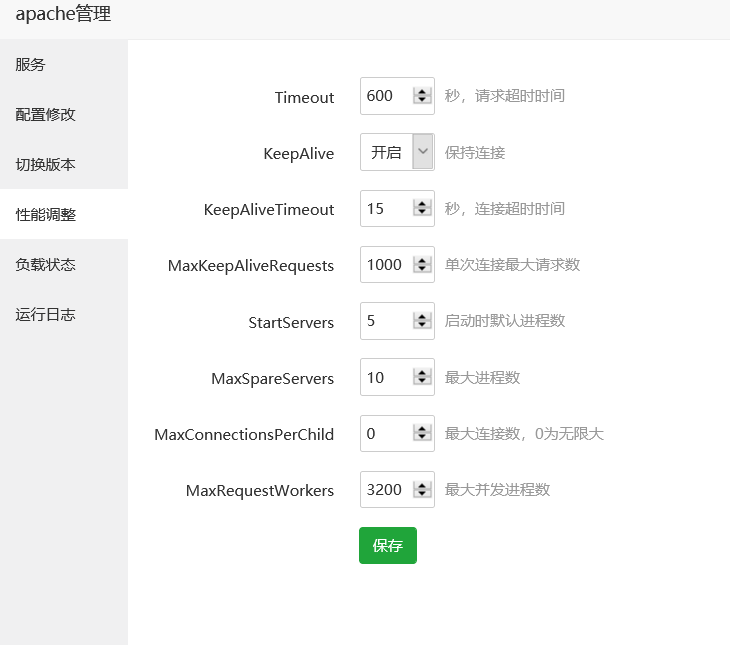The height and width of the screenshot is (645, 730).
Task: Switch to 切换版本 tab
Action: point(64,164)
